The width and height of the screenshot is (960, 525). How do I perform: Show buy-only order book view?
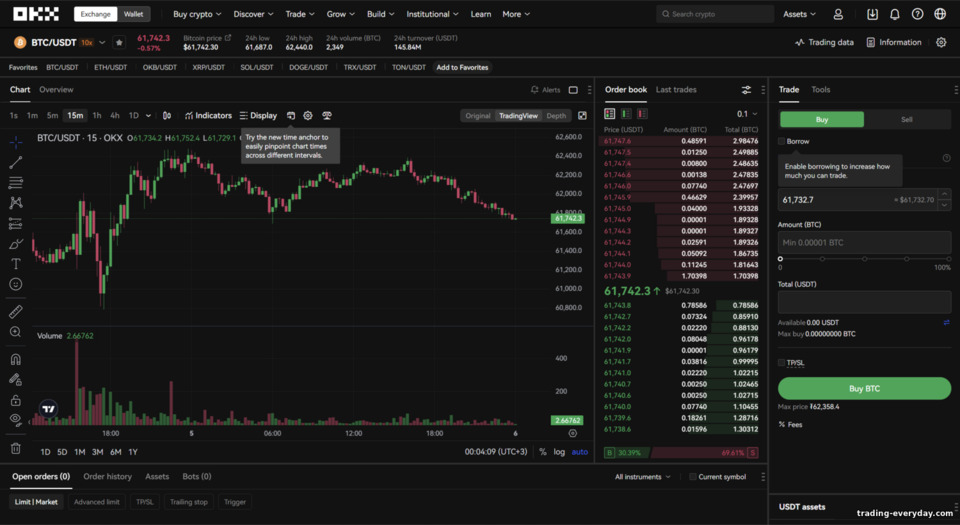[626, 114]
